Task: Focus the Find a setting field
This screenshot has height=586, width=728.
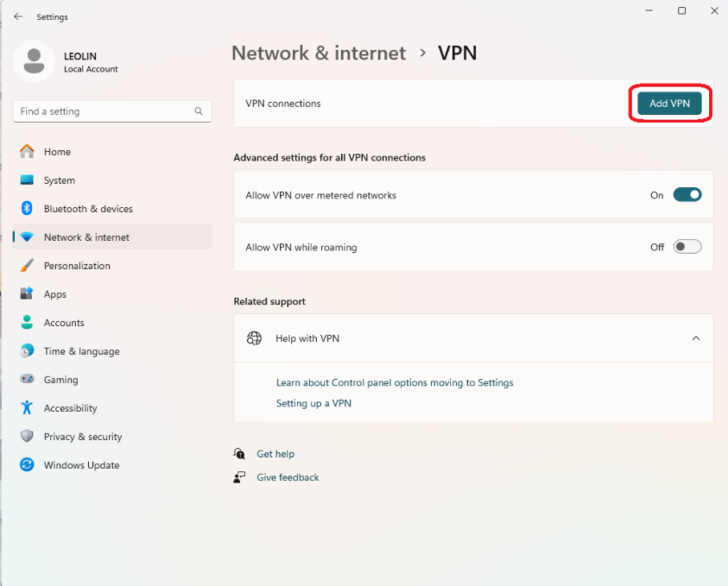Action: pos(112,111)
